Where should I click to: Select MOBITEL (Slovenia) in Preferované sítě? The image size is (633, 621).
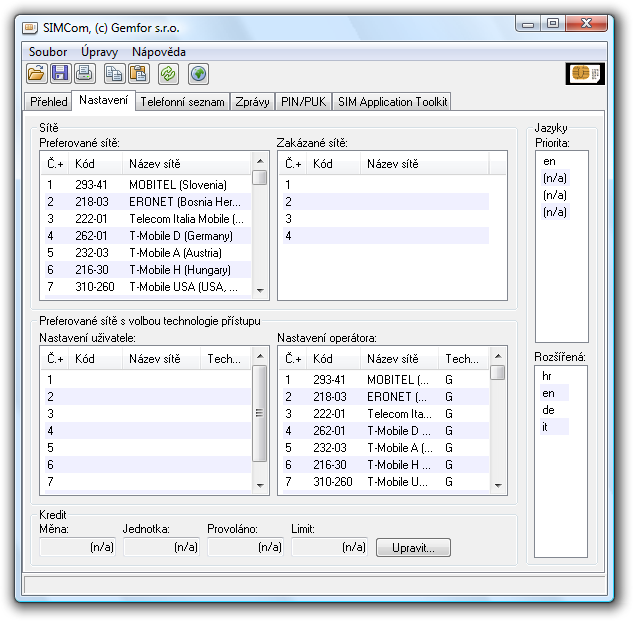(177, 185)
